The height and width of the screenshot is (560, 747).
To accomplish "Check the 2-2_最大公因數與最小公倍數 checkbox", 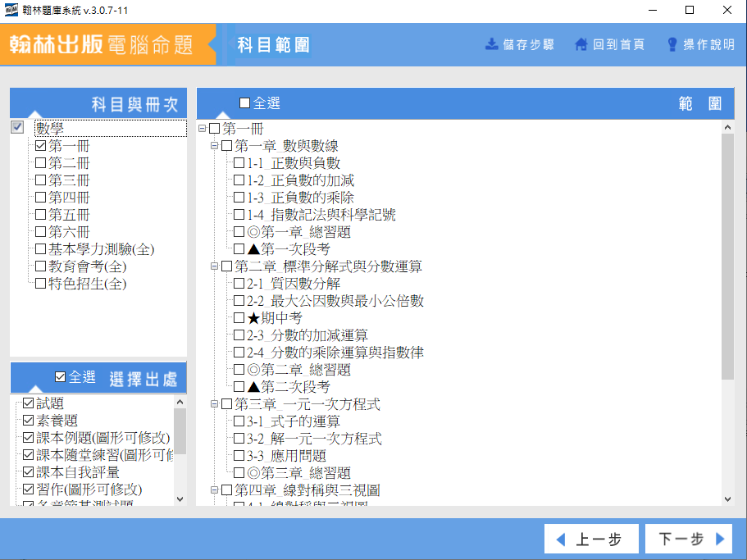I will coord(239,300).
